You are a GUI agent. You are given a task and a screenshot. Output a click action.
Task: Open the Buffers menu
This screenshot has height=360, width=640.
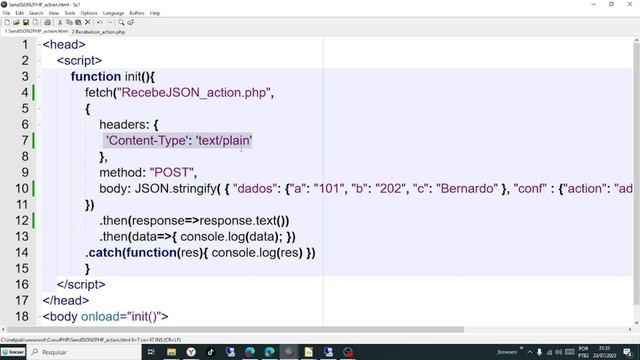point(137,13)
